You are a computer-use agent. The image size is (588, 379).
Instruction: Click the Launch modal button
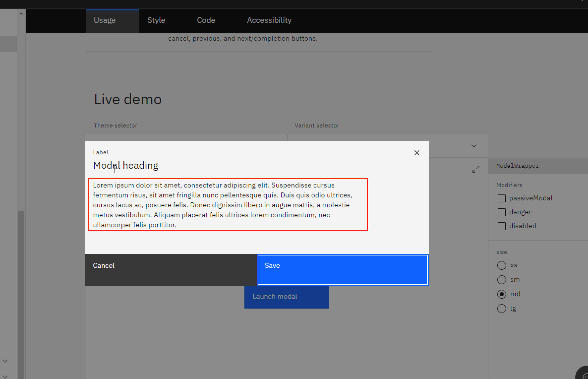coord(287,297)
